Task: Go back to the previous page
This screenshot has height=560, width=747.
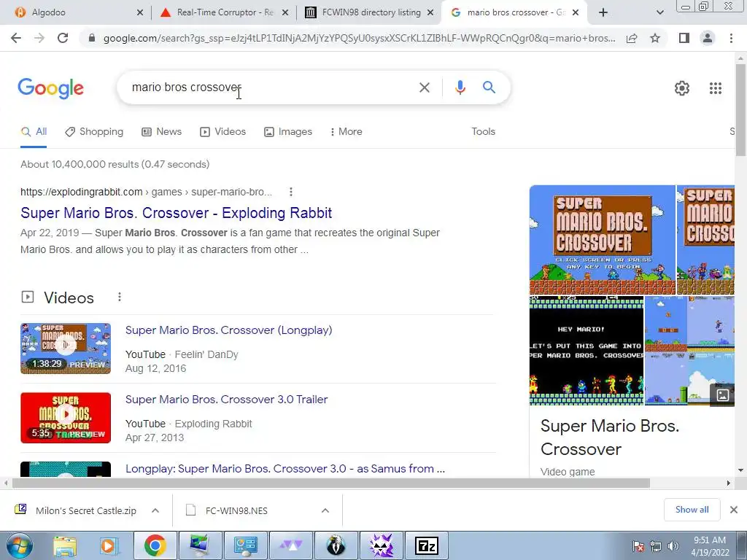Action: click(16, 38)
